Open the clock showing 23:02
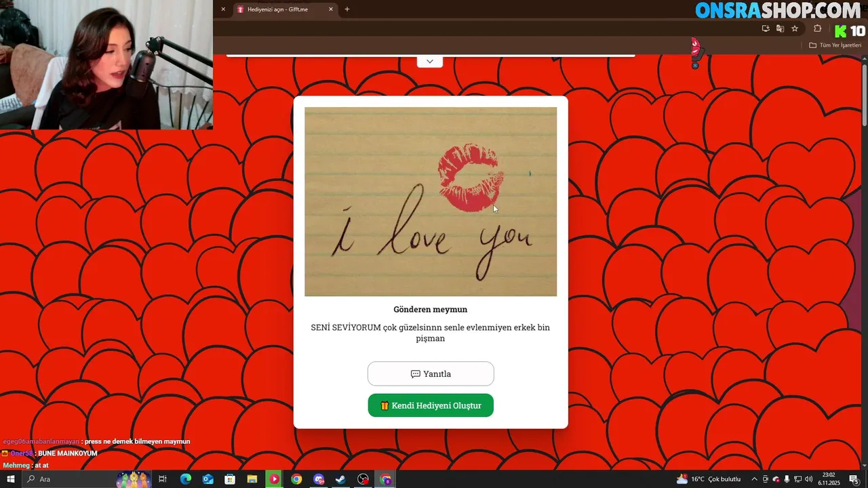This screenshot has height=488, width=868. click(x=829, y=479)
